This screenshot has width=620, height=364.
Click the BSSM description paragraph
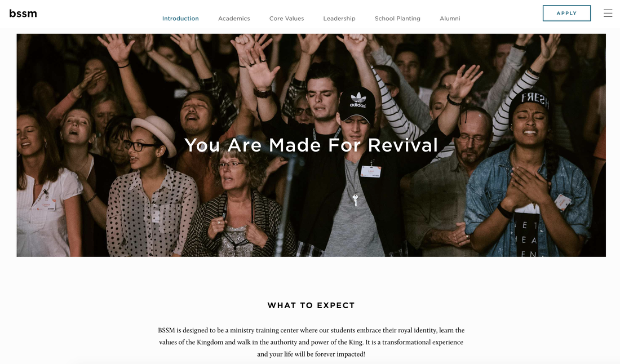pos(311,342)
